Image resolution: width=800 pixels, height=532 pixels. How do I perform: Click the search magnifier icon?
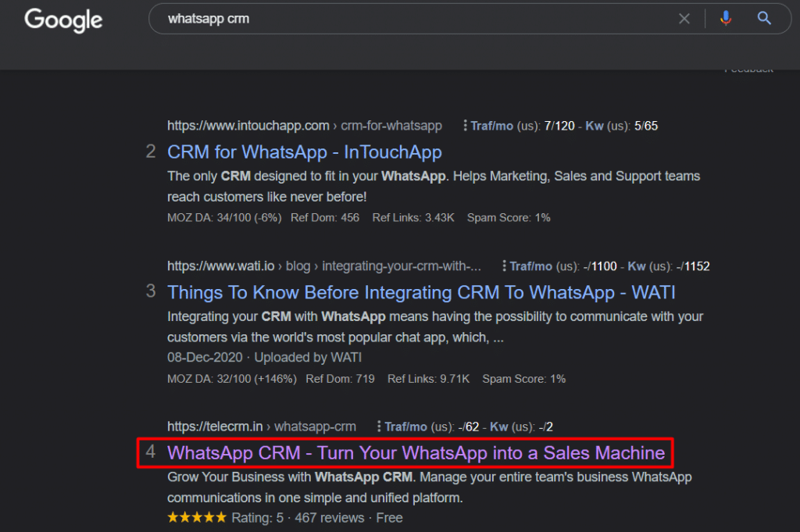pos(763,18)
